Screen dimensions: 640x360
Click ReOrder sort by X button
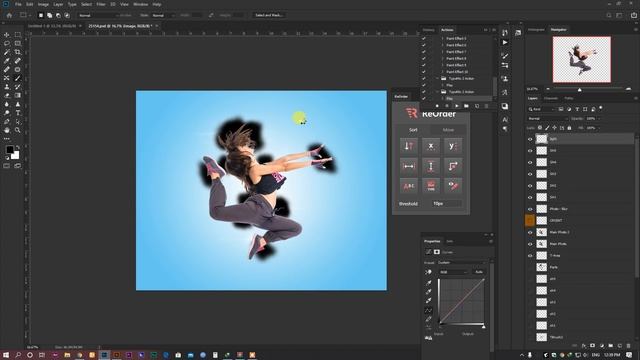431,146
